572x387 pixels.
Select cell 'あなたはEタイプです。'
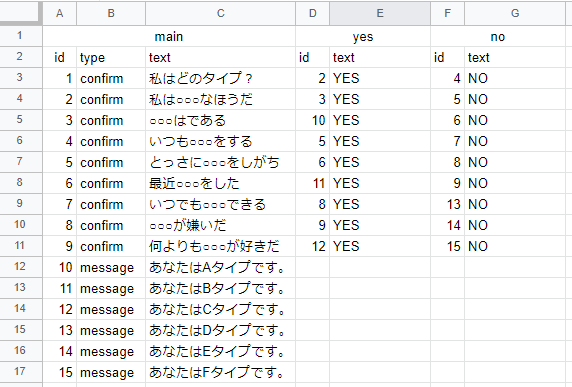pos(220,351)
